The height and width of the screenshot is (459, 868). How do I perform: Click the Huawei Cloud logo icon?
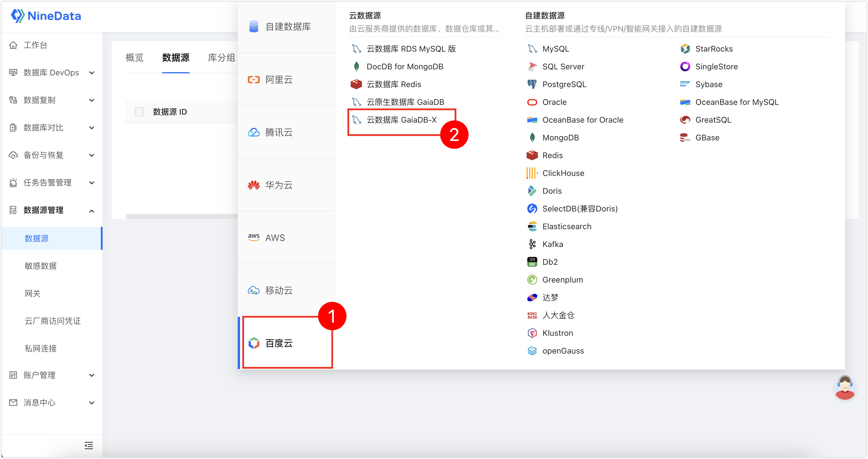point(254,185)
